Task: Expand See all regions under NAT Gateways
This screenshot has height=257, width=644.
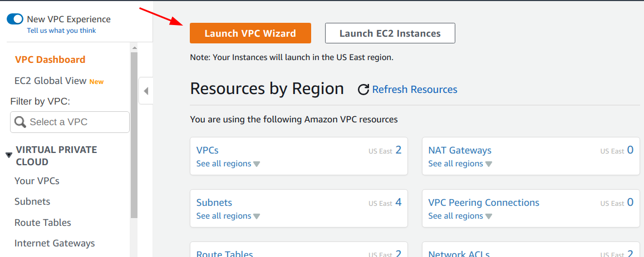Action: coord(460,164)
